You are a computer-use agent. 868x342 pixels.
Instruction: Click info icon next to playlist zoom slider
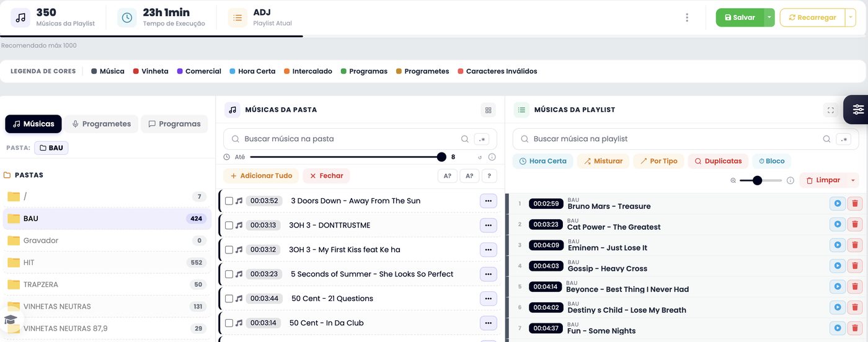[790, 180]
